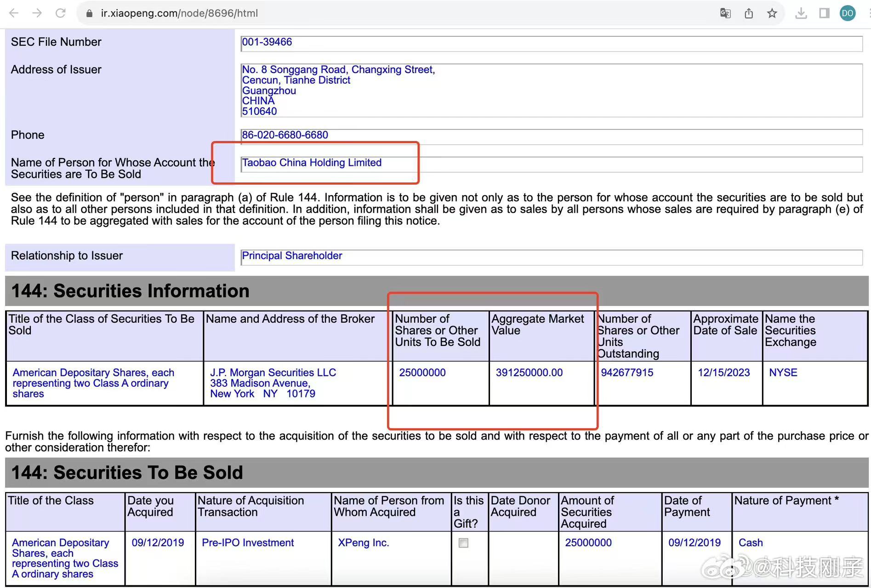Select approximate sale date 12/15/2023
Image resolution: width=871 pixels, height=588 pixels.
(x=723, y=373)
